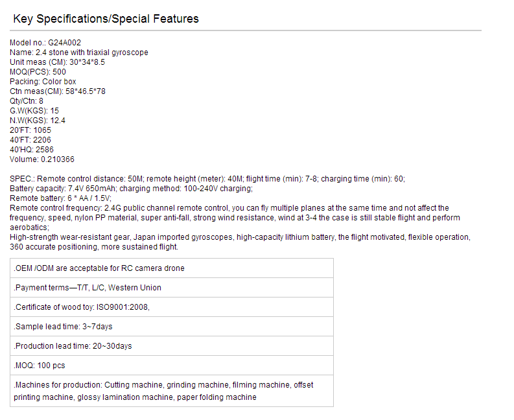The width and height of the screenshot is (514, 420).
Task: Click the MOQ(PCS): 500 line
Action: click(38, 72)
